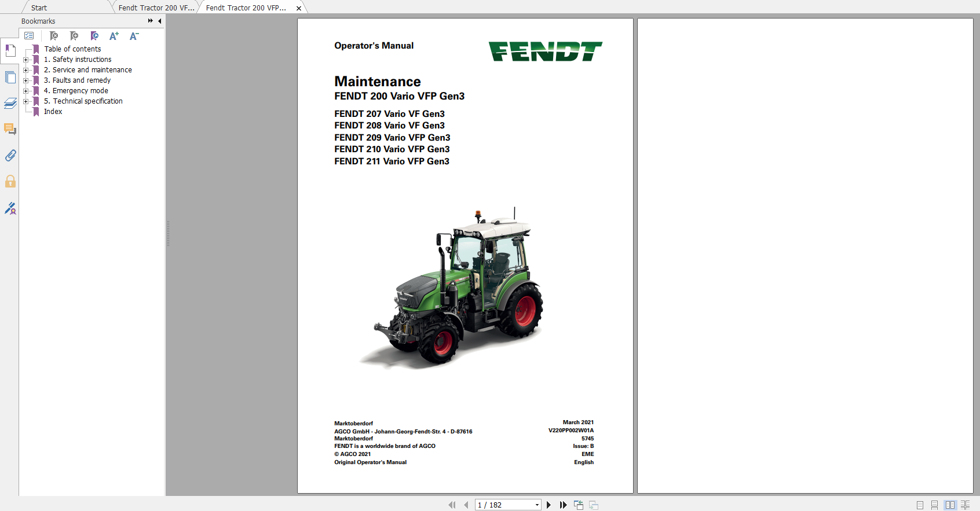Click the add new bookmark icon
This screenshot has width=980, height=511.
click(x=74, y=36)
